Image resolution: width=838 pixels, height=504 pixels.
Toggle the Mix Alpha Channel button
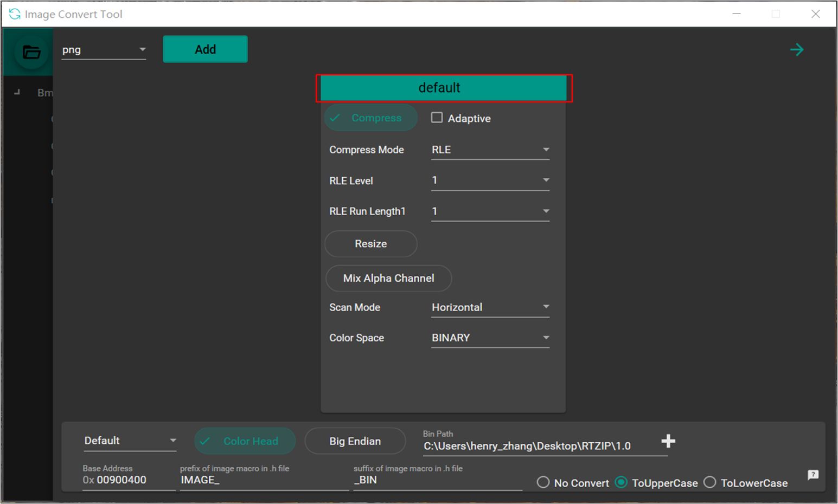tap(388, 278)
